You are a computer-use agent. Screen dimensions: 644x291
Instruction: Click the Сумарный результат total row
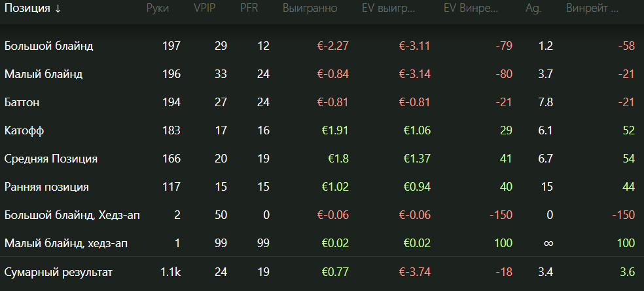click(x=322, y=272)
